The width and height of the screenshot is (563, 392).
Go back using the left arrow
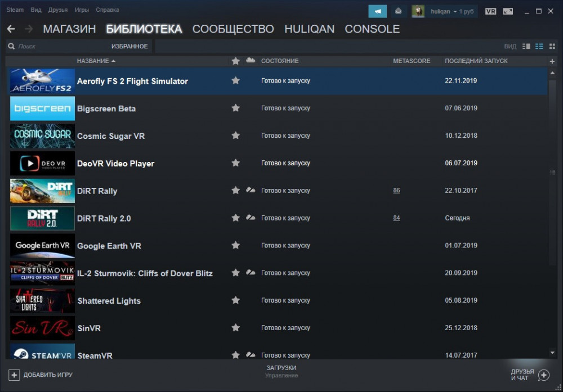(x=11, y=29)
